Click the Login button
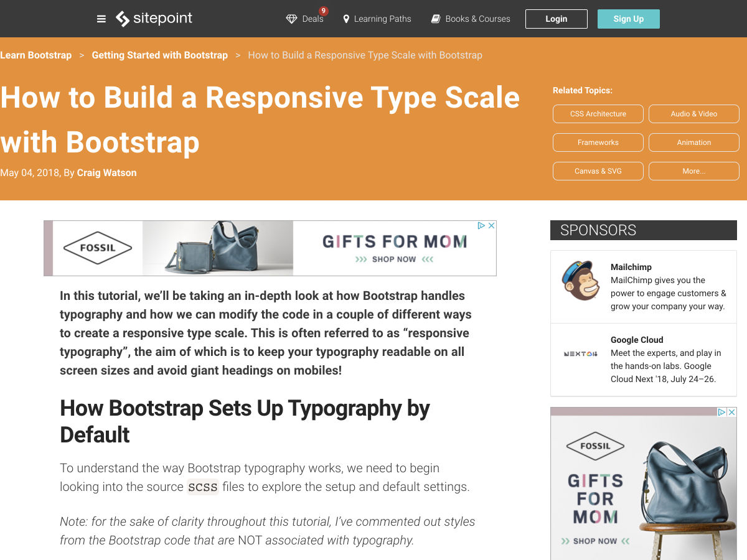Viewport: 747px width, 560px height. (556, 19)
